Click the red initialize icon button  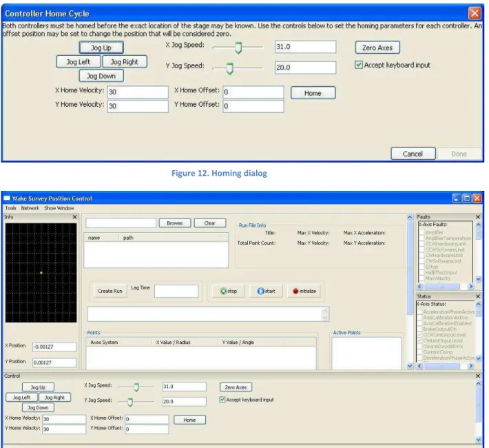(304, 291)
